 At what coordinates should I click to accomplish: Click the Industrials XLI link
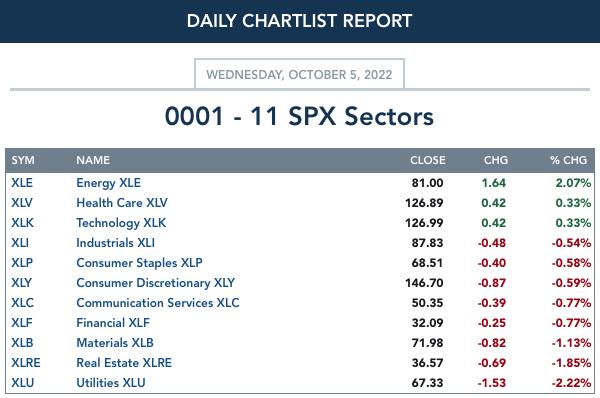(115, 243)
